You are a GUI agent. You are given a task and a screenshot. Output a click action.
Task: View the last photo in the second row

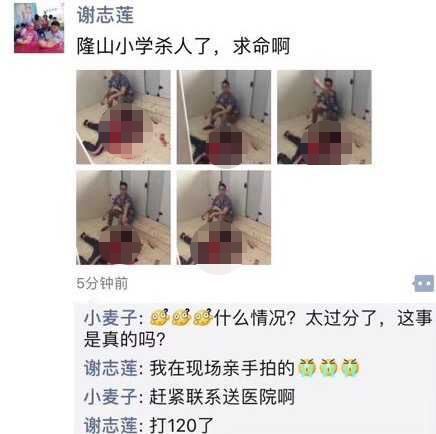coord(224,218)
